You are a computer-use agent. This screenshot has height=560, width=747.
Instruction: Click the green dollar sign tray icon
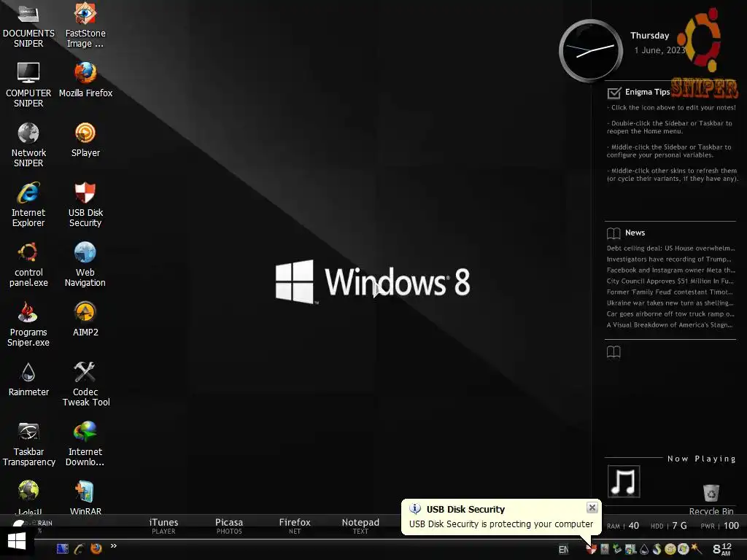pyautogui.click(x=657, y=550)
